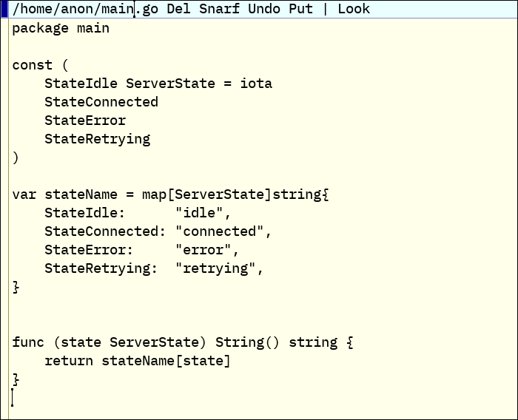Click the Del command in tag

point(179,9)
